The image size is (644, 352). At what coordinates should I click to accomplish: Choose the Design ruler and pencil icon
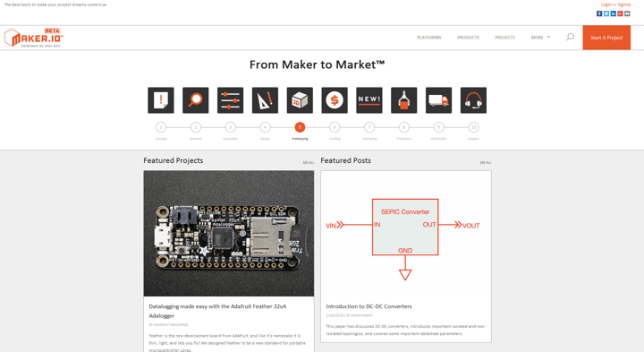click(x=265, y=100)
